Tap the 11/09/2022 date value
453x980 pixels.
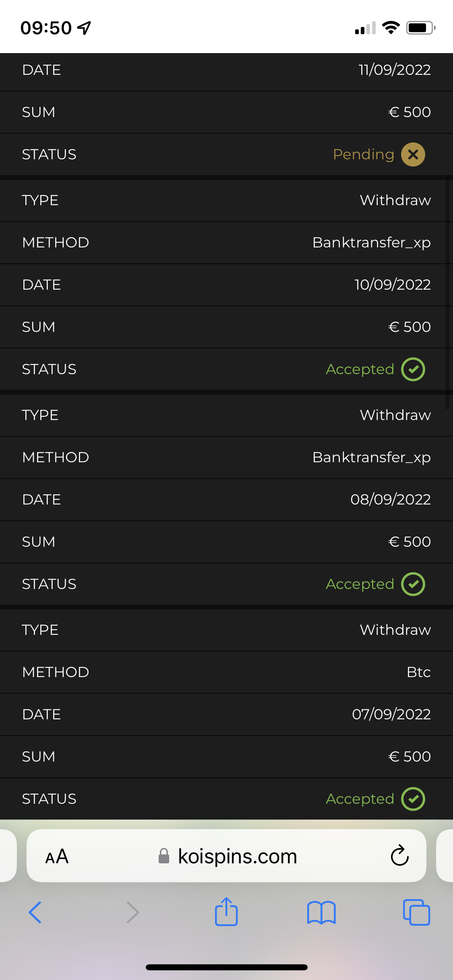click(x=395, y=70)
